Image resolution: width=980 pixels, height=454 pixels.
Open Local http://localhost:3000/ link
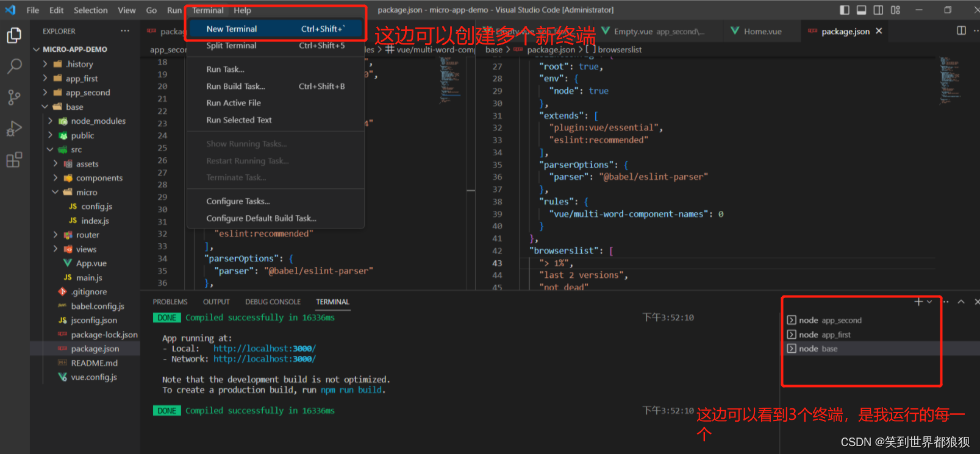(x=265, y=349)
